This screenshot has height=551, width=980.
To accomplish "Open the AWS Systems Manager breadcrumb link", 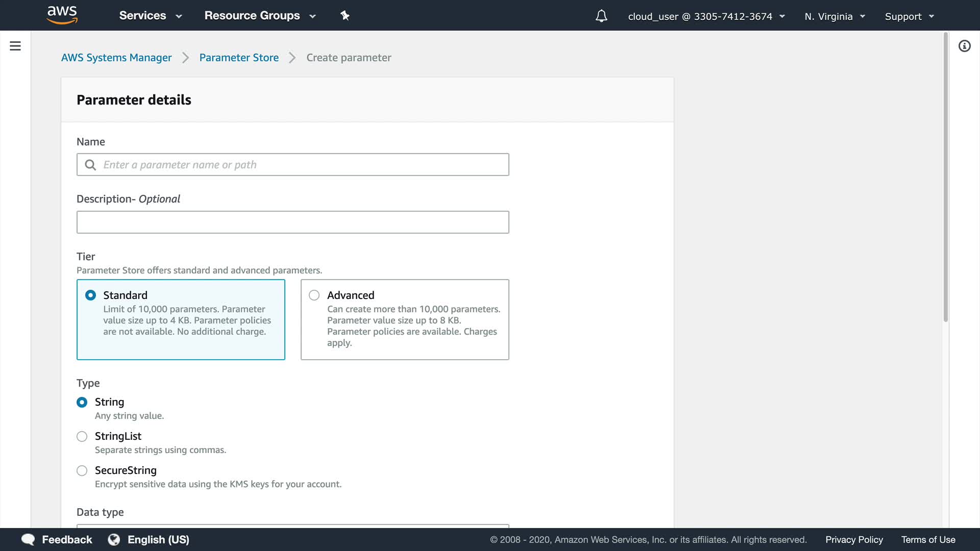I will coord(116,58).
